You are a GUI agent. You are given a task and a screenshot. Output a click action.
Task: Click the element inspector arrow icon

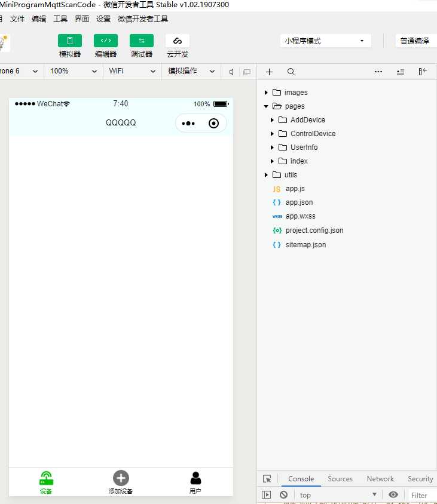tap(267, 478)
